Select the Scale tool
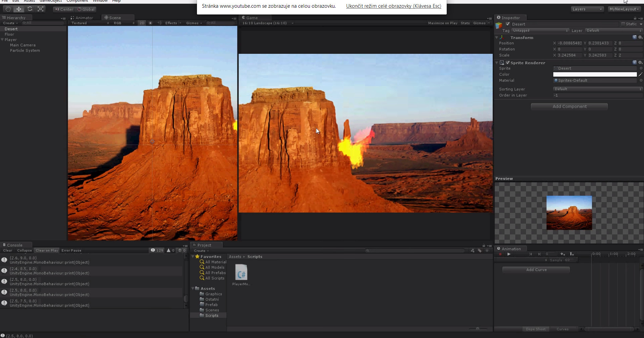 coord(41,9)
